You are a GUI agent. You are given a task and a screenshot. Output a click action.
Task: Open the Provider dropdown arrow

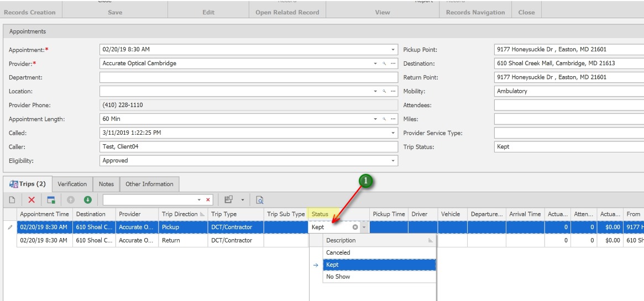click(x=375, y=64)
